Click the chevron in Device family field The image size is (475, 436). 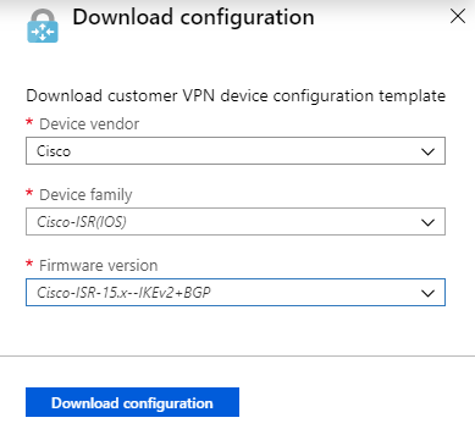tap(428, 222)
